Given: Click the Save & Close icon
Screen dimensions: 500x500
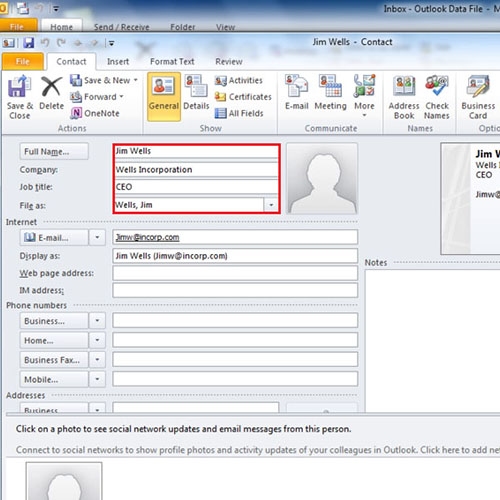Looking at the screenshot, I should click(19, 87).
